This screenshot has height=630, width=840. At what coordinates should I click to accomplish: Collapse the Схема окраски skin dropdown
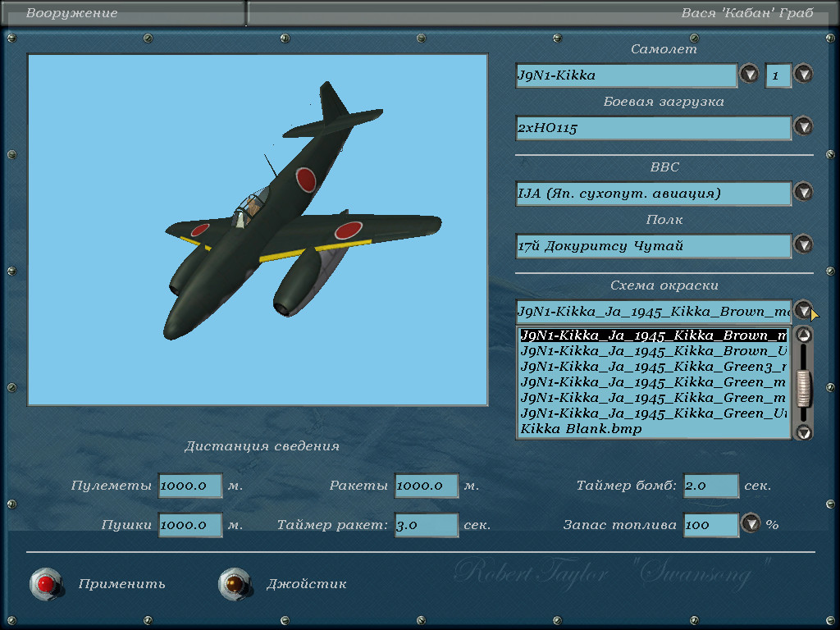(x=803, y=311)
